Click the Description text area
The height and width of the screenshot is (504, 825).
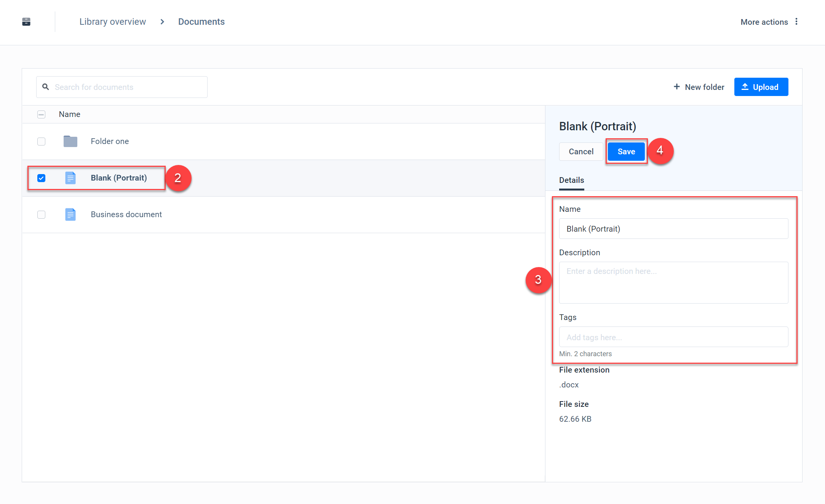click(x=673, y=283)
